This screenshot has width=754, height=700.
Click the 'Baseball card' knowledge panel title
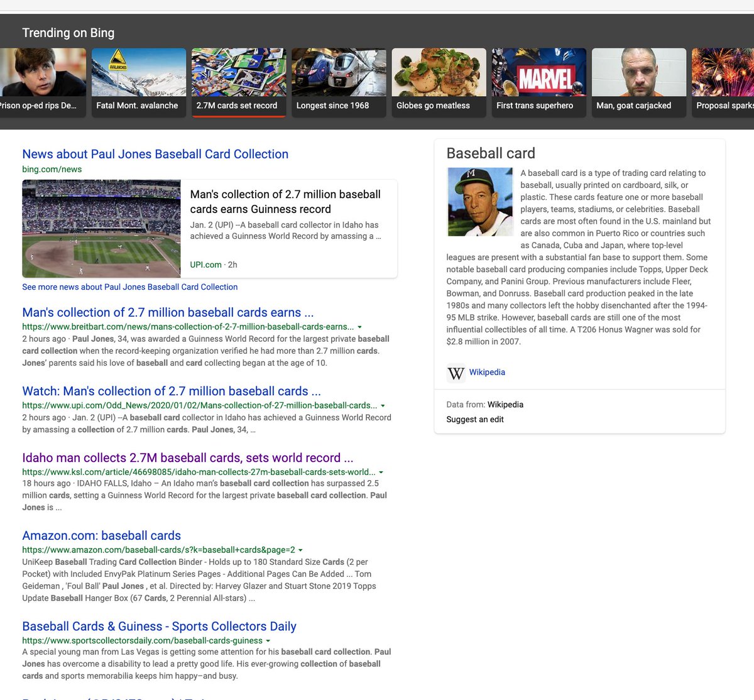point(491,153)
